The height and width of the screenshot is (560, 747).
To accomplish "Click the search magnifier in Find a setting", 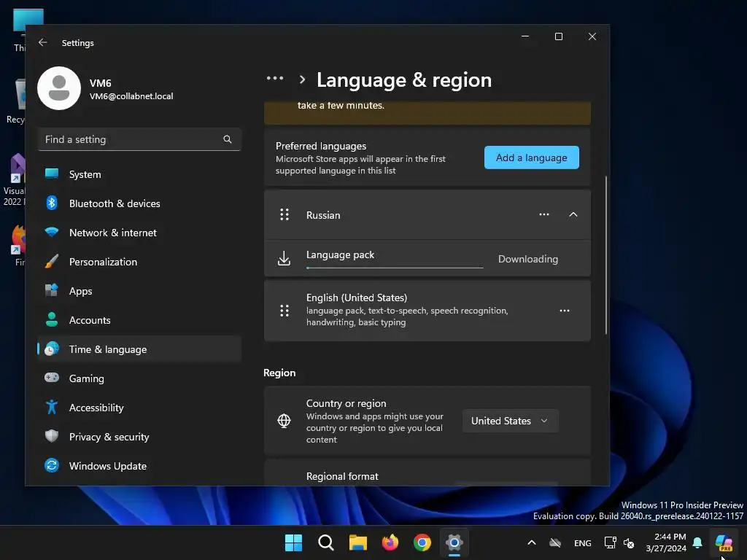I will click(228, 139).
